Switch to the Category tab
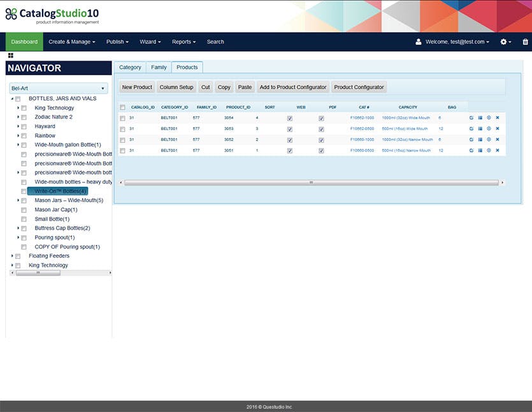 (130, 67)
